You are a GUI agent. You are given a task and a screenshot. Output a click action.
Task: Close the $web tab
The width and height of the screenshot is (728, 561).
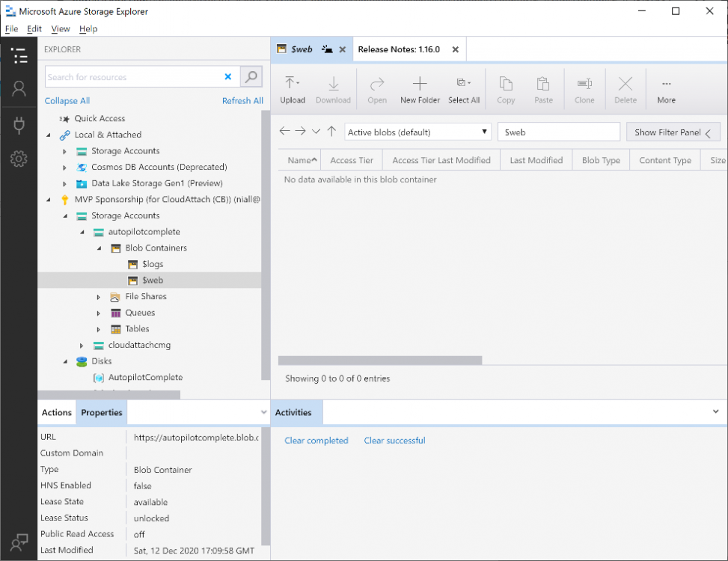(x=342, y=49)
